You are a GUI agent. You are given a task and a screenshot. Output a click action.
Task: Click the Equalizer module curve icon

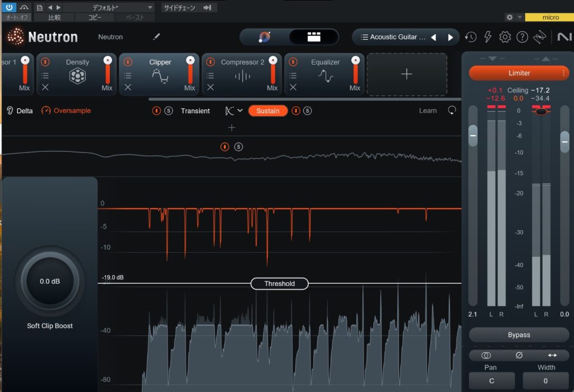tap(325, 76)
